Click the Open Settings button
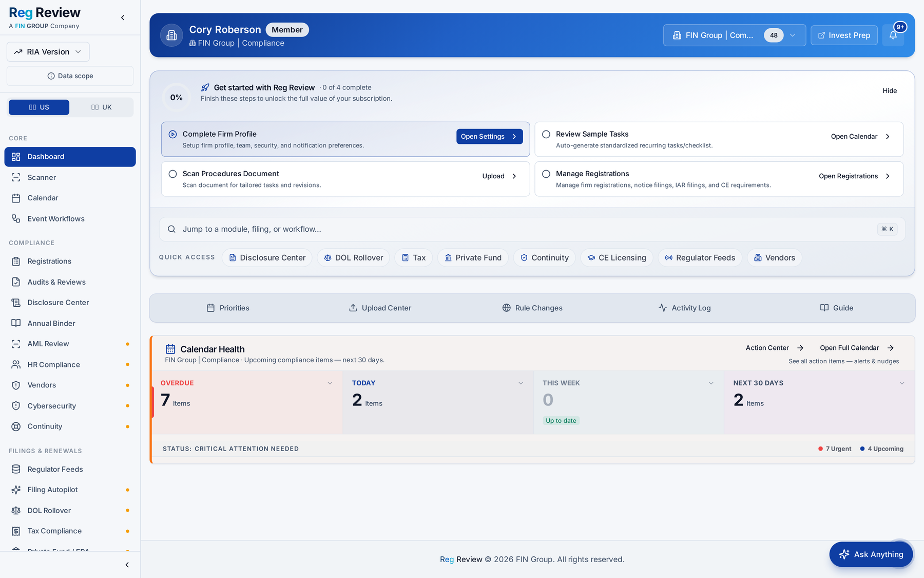924x578 pixels. (x=489, y=137)
